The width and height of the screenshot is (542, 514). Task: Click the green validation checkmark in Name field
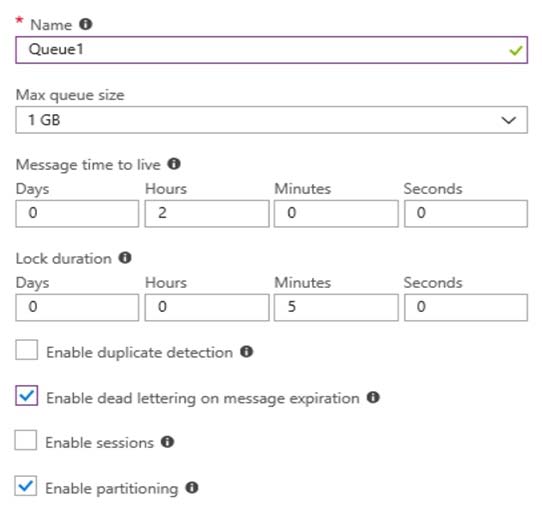click(x=515, y=51)
